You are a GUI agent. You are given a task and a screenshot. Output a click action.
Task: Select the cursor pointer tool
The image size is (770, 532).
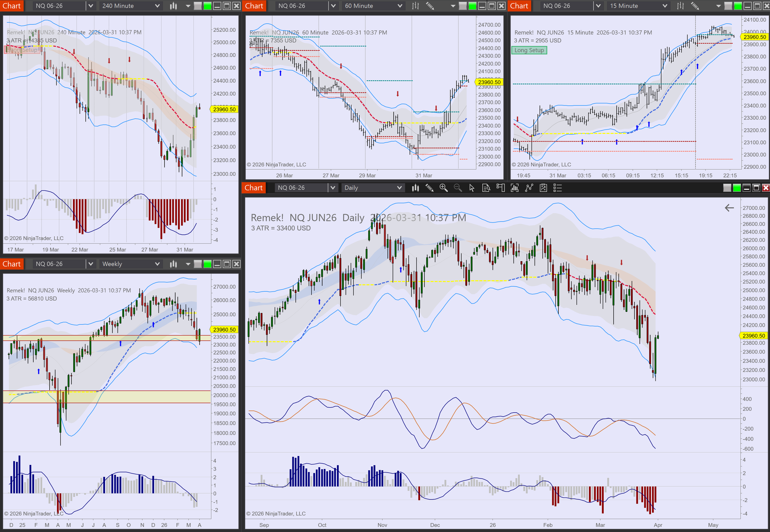[472, 188]
